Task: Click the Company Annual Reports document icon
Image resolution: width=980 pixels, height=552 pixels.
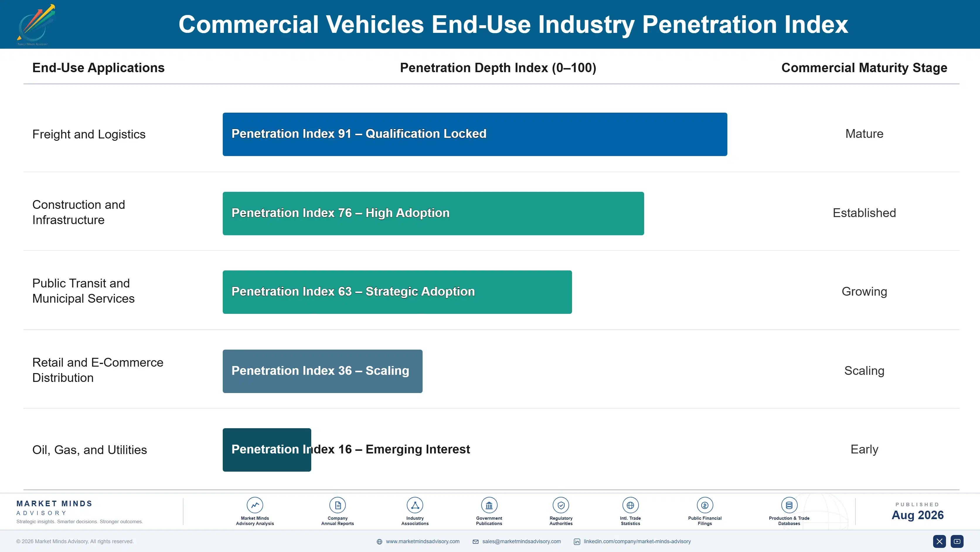Action: point(337,505)
